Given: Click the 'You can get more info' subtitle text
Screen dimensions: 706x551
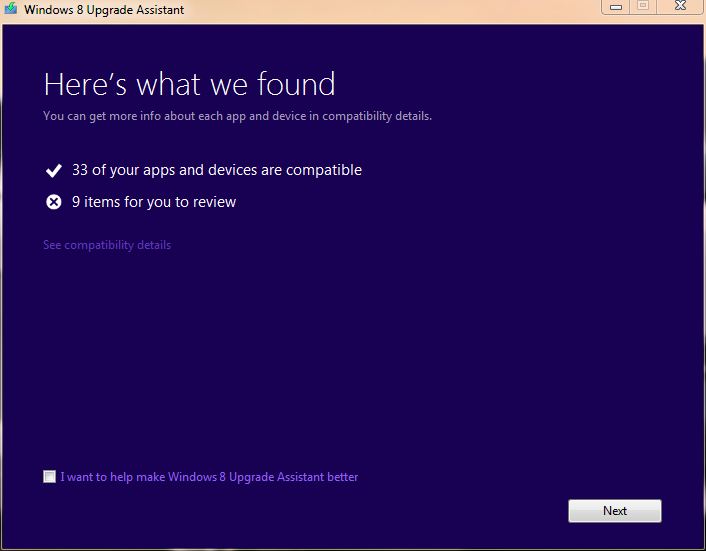Looking at the screenshot, I should [x=237, y=116].
